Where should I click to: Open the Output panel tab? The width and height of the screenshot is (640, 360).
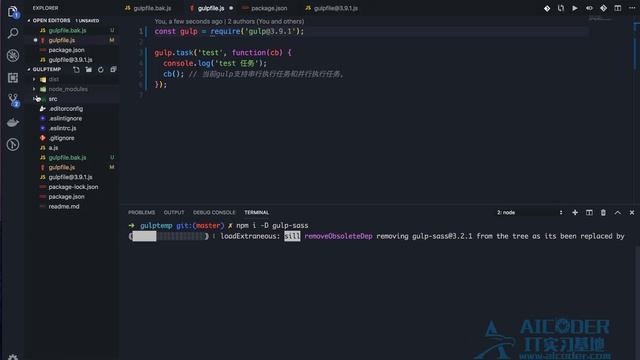(x=174, y=213)
